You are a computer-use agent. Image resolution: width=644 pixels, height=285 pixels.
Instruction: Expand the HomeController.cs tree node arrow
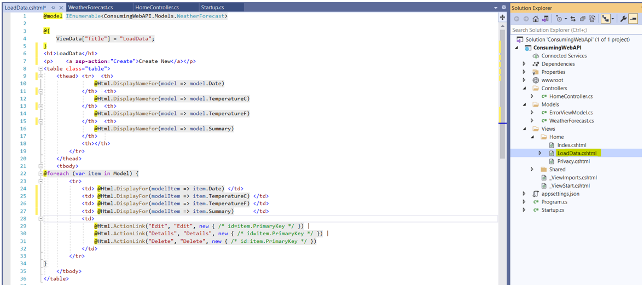[x=532, y=96]
